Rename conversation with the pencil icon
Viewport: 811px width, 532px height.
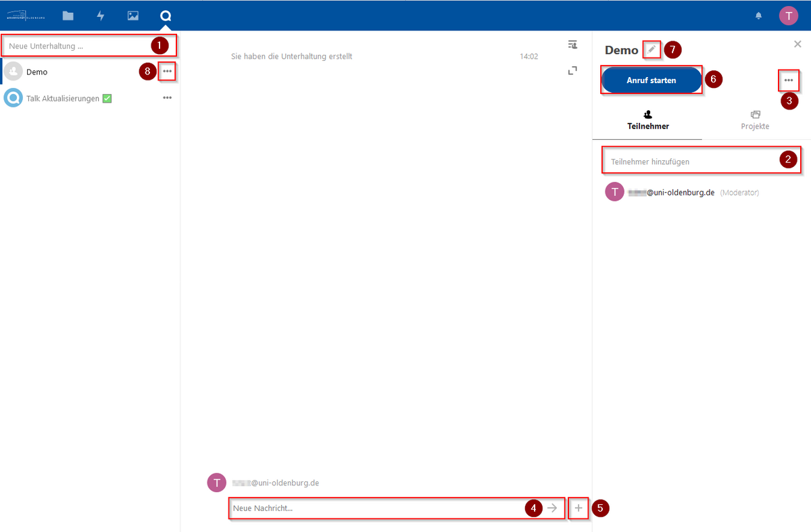pyautogui.click(x=652, y=49)
